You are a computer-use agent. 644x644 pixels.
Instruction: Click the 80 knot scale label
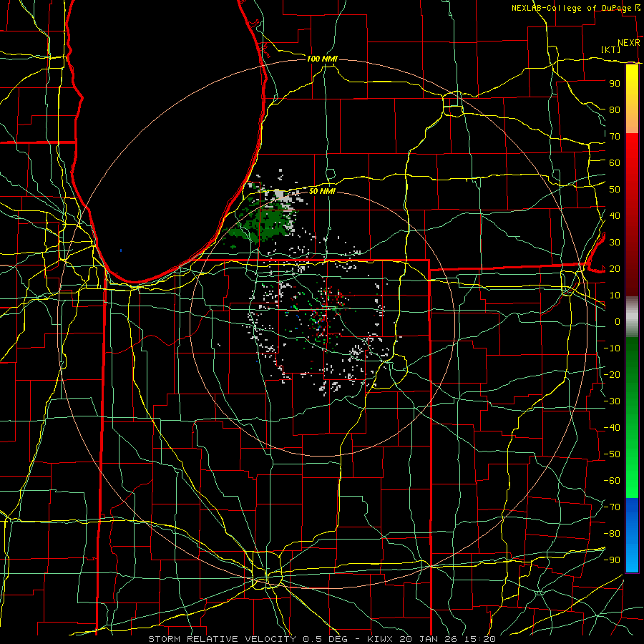click(x=615, y=110)
